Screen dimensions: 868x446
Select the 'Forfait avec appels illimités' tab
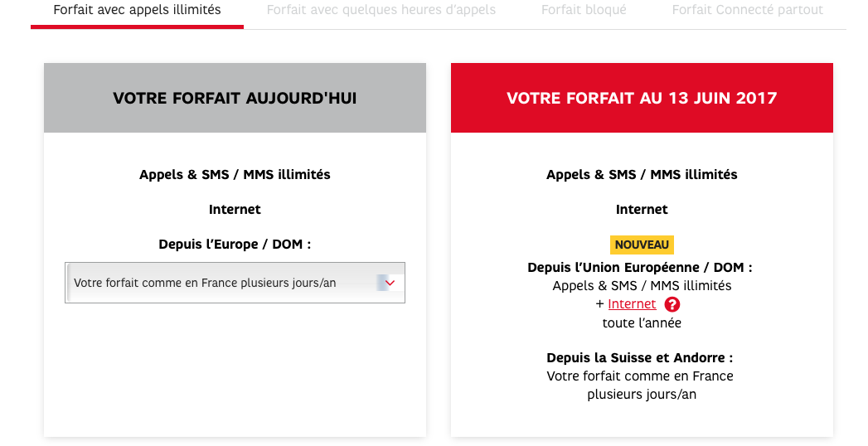click(x=137, y=11)
